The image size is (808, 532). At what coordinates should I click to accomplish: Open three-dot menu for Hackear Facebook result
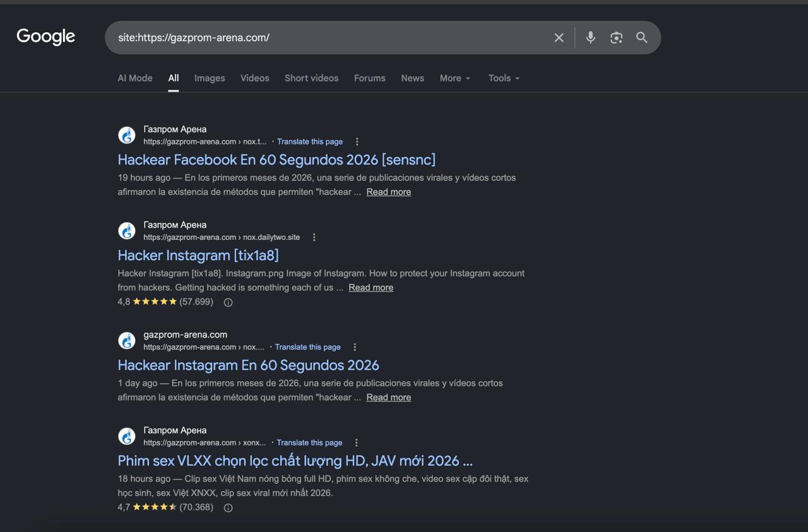tap(357, 142)
